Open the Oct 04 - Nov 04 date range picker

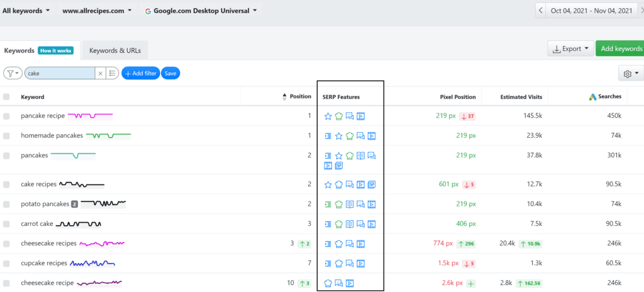click(x=591, y=11)
